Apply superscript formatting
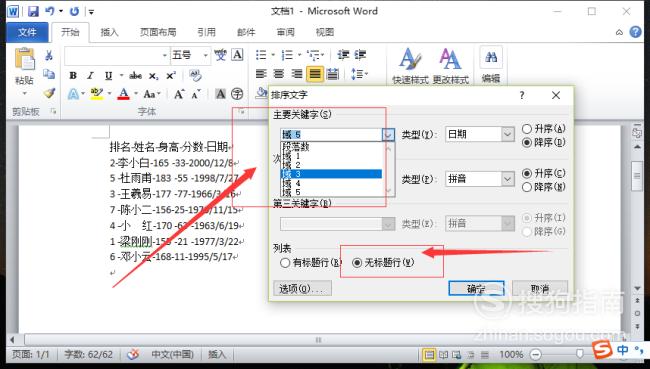 (x=171, y=75)
